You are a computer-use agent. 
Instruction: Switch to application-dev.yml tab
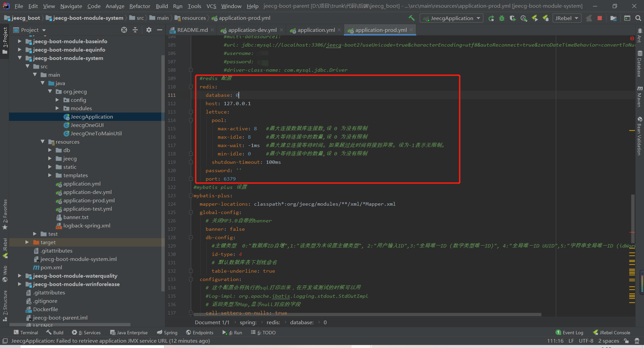pyautogui.click(x=252, y=30)
